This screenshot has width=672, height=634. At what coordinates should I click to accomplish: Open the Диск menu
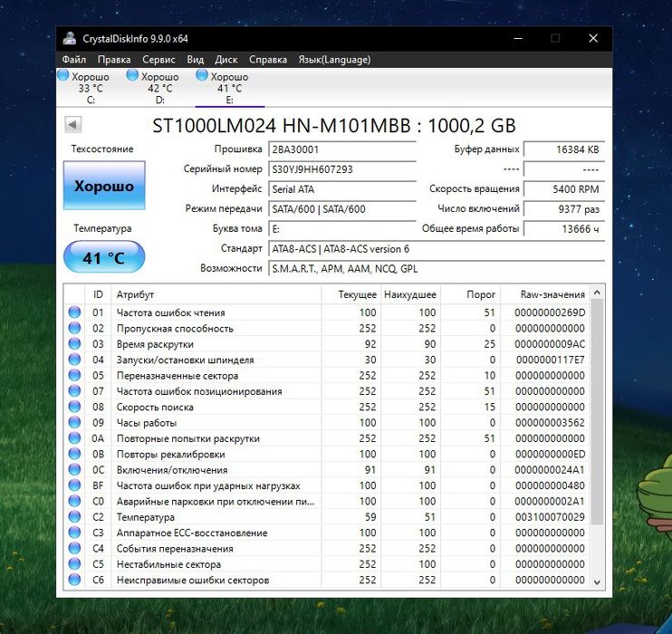pos(226,60)
